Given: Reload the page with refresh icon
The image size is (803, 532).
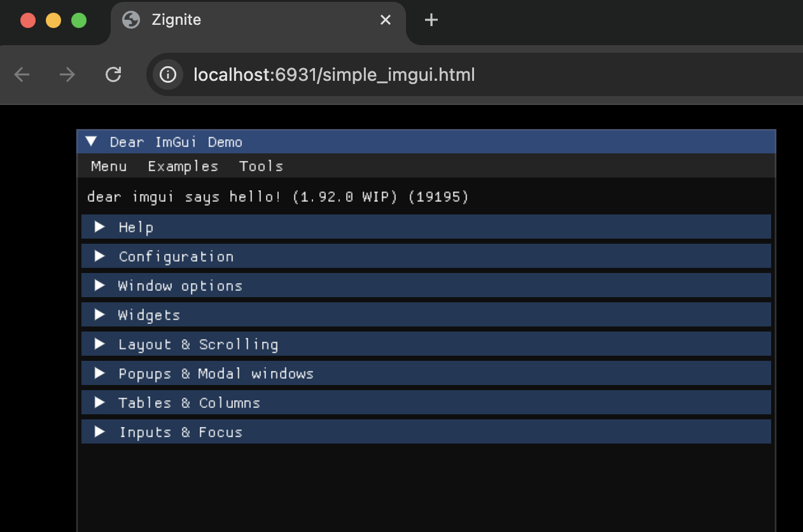Looking at the screenshot, I should (113, 75).
